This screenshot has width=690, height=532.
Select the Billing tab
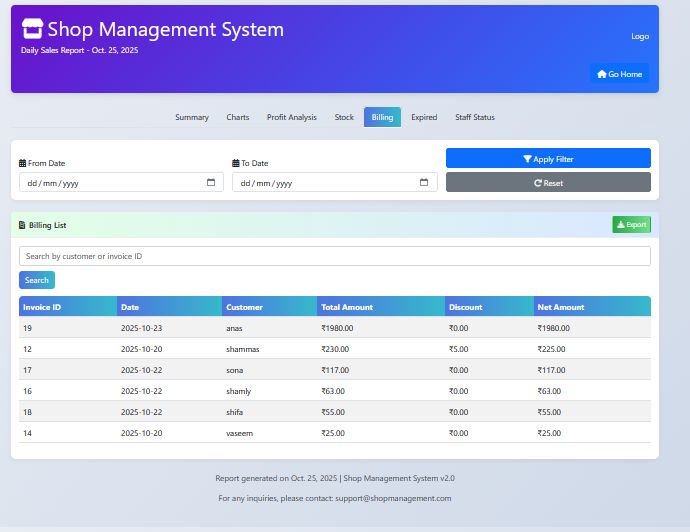pos(382,117)
